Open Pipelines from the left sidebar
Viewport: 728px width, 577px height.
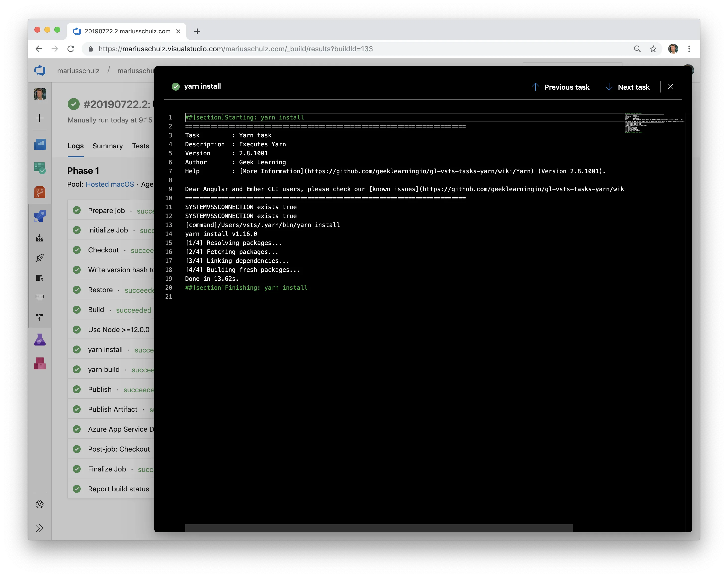tap(40, 216)
